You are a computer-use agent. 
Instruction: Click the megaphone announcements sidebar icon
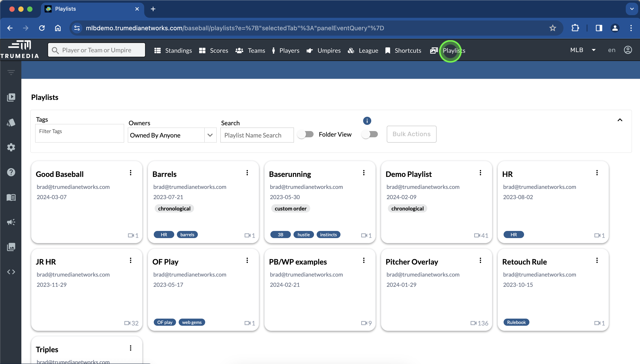[x=11, y=222]
